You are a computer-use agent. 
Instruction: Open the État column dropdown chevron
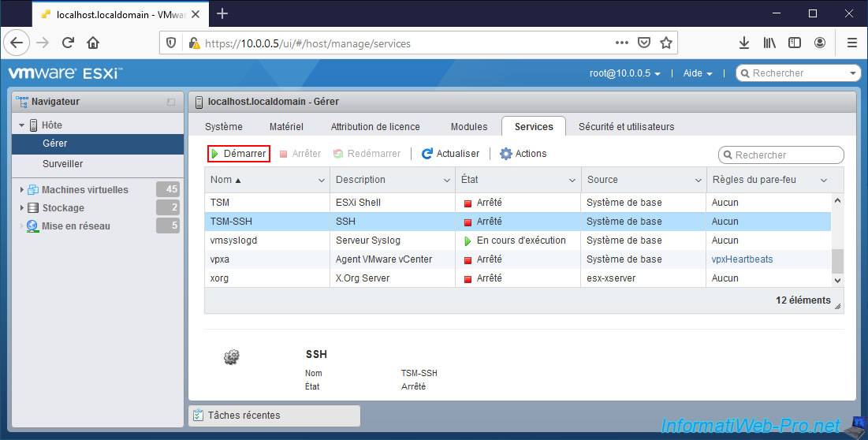(572, 181)
